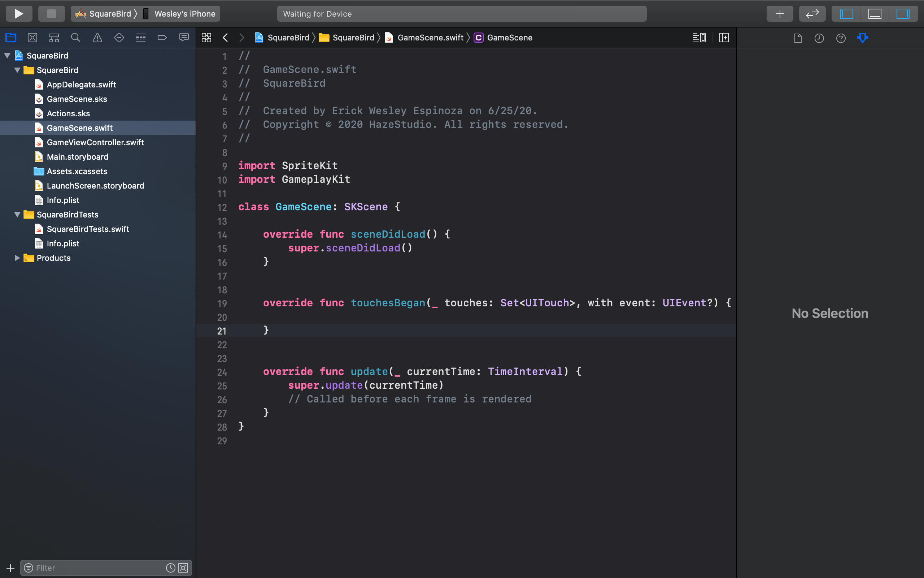Image resolution: width=924 pixels, height=578 pixels.
Task: Show the Source Control navigator
Action: 32,38
